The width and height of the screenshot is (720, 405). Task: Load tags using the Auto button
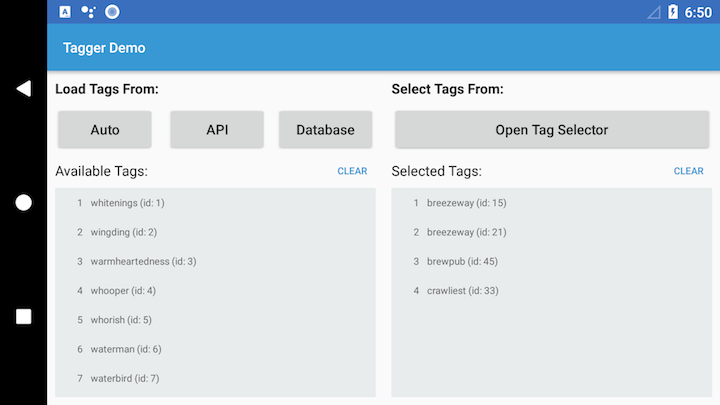(105, 129)
